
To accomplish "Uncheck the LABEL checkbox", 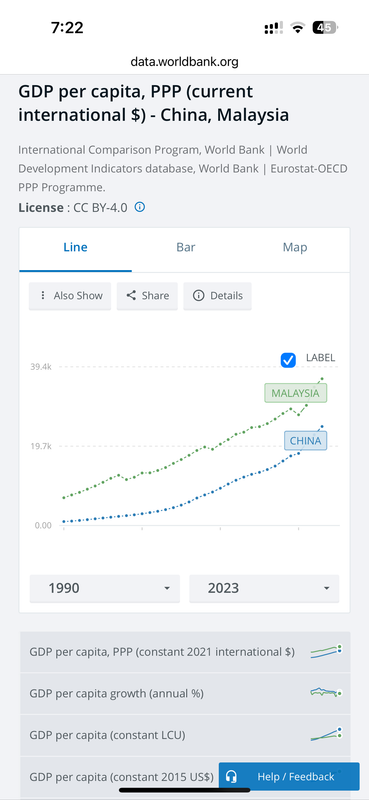I will [x=288, y=360].
